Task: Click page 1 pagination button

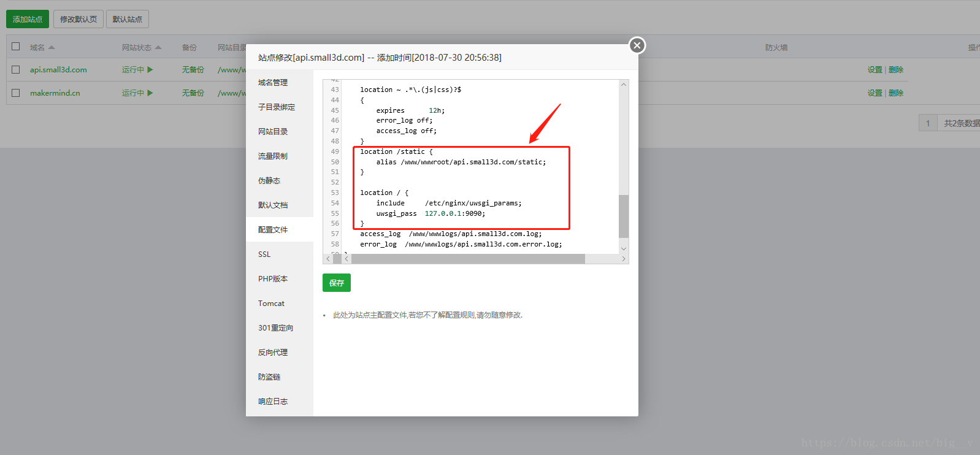Action: tap(928, 123)
